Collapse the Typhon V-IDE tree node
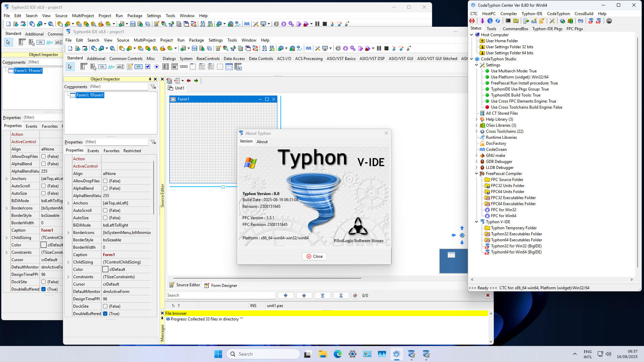Viewport: 644px width, 362px height. pos(477,222)
